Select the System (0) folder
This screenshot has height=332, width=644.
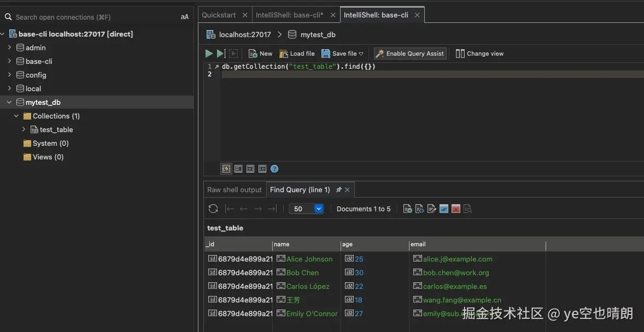tap(46, 143)
